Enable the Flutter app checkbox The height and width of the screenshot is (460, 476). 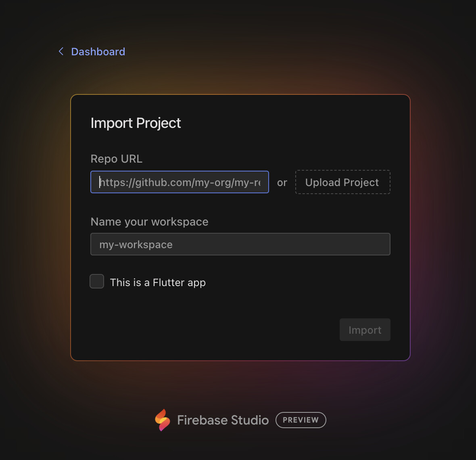click(97, 281)
